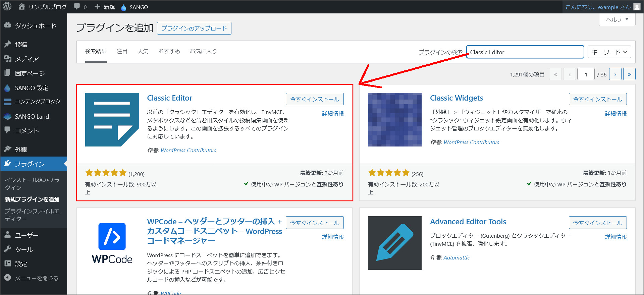
Task: Collapse the sidebar with メニューを閉じる
Action: coord(36,278)
